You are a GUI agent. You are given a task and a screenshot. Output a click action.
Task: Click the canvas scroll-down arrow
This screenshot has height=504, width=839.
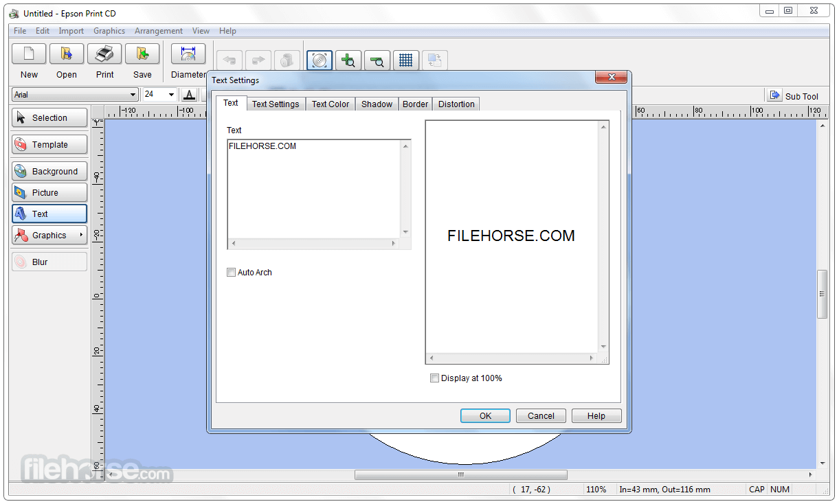(822, 463)
